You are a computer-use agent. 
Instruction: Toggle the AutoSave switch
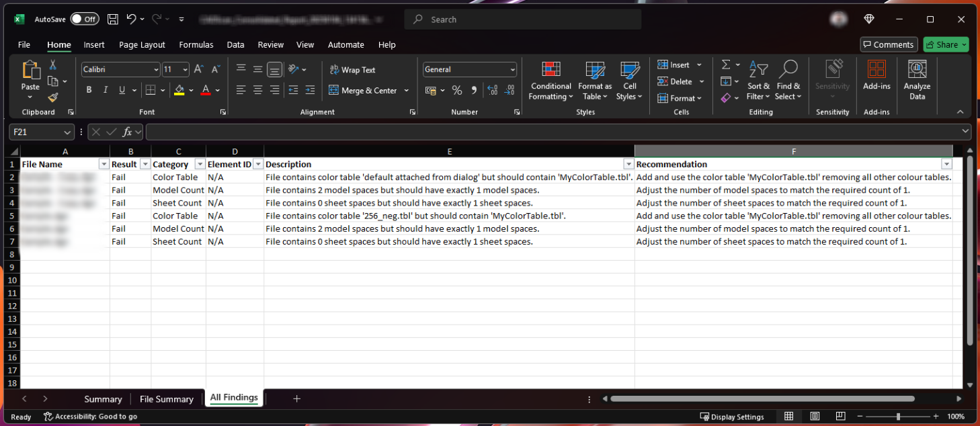pos(85,19)
